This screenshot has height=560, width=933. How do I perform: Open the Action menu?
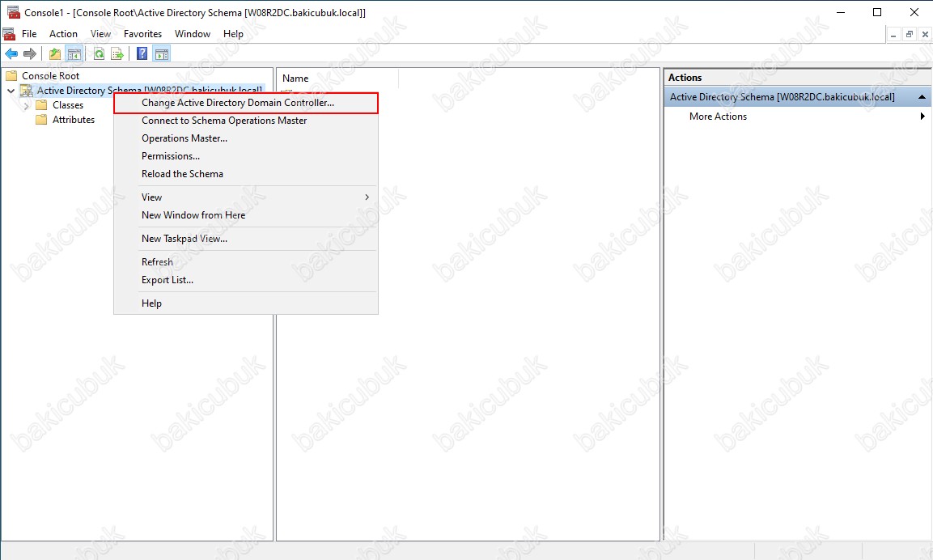tap(63, 34)
